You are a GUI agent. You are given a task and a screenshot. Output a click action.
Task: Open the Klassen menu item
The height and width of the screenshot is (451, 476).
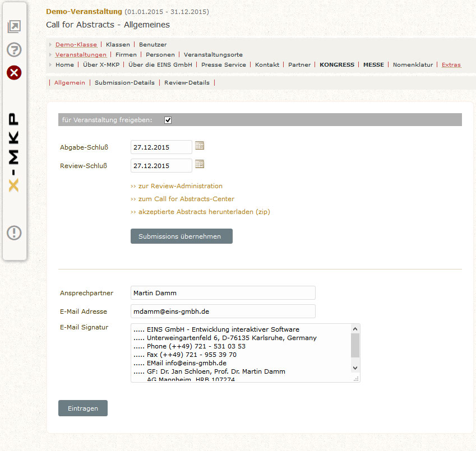(118, 45)
